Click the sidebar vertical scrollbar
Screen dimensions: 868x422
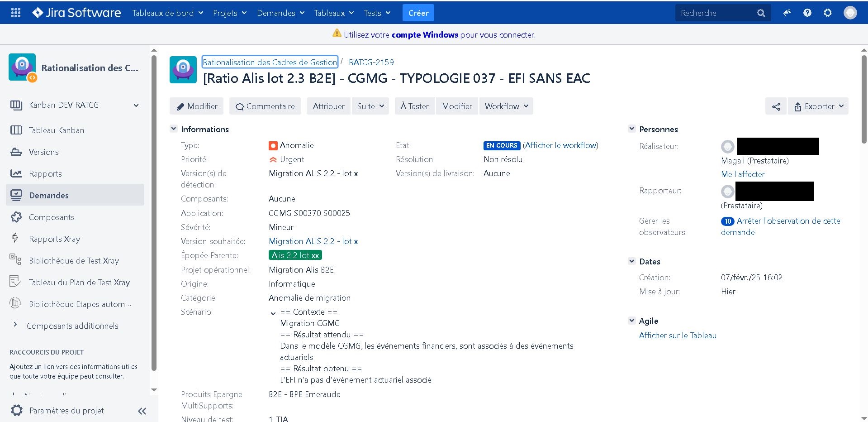(154, 213)
